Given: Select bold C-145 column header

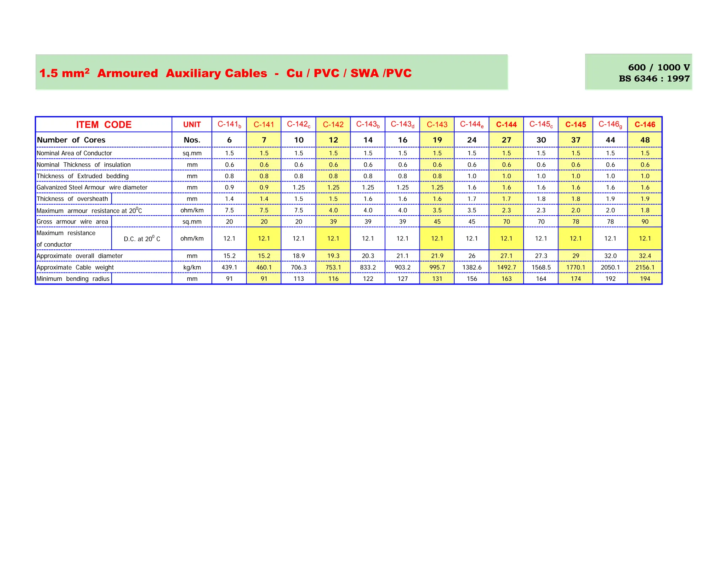Looking at the screenshot, I should (576, 125).
